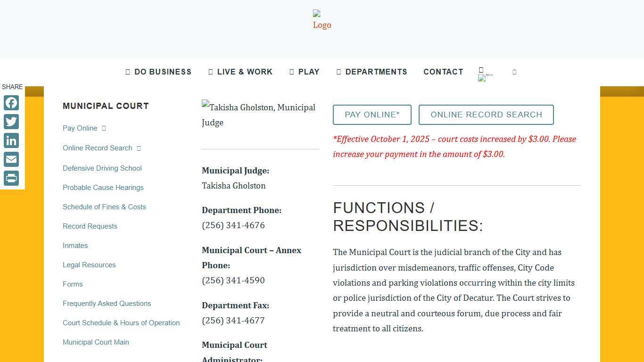The image size is (644, 362).
Task: Click the icon beside the sidebar Pay Online link
Action: (104, 128)
